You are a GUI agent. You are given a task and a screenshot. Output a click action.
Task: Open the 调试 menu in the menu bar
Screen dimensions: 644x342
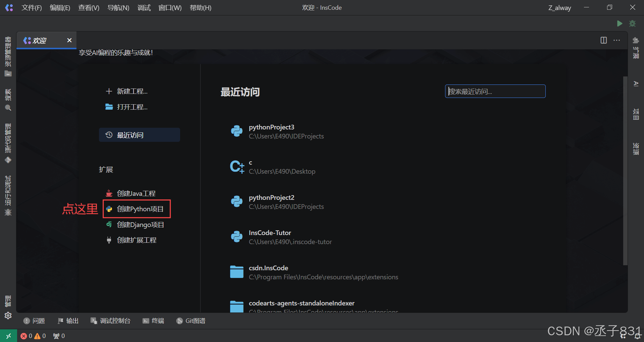point(144,8)
